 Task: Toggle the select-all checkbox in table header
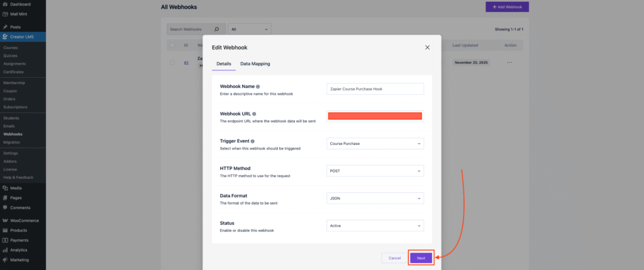coord(172,45)
